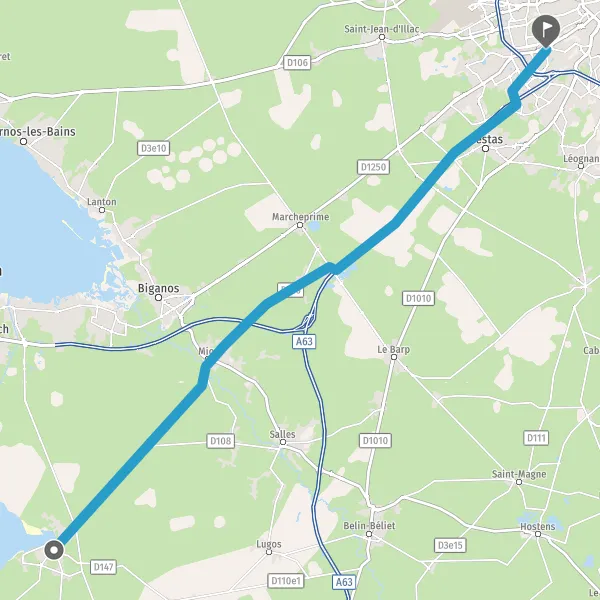Select the Saint-Jean-d'Illac place label

click(x=382, y=29)
